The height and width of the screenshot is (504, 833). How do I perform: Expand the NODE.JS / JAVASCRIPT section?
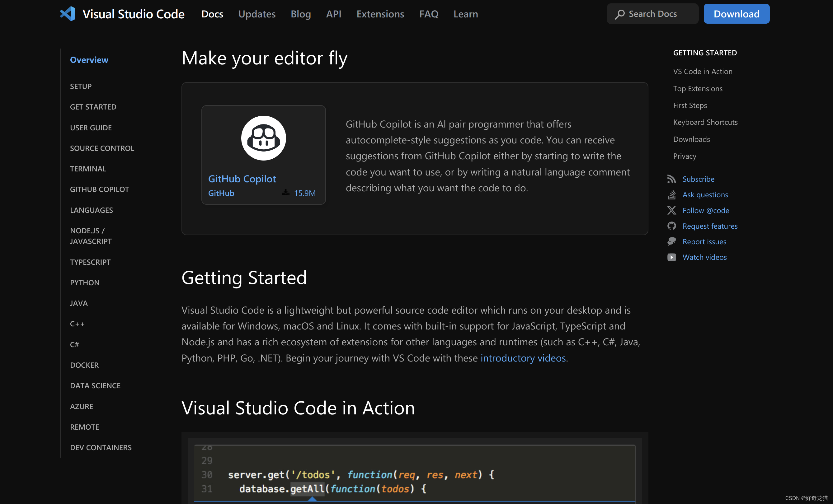coord(91,236)
